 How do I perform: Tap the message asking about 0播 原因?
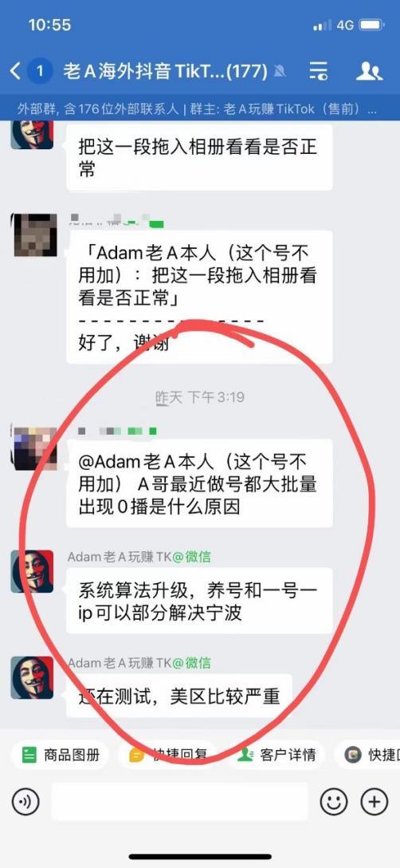[199, 483]
